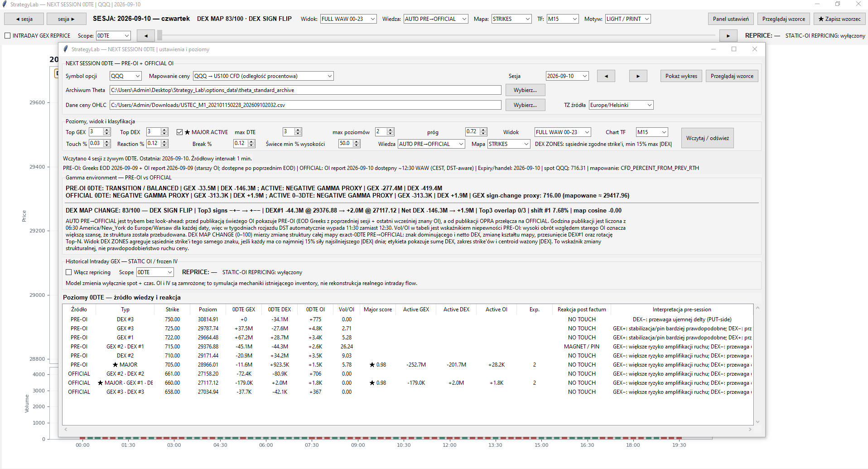Adjust the max poziomów spinner arrows
This screenshot has width=868, height=469.
[391, 132]
